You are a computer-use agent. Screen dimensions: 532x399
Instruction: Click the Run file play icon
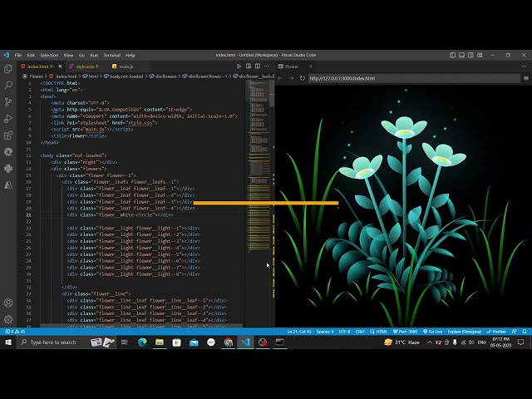click(x=239, y=66)
